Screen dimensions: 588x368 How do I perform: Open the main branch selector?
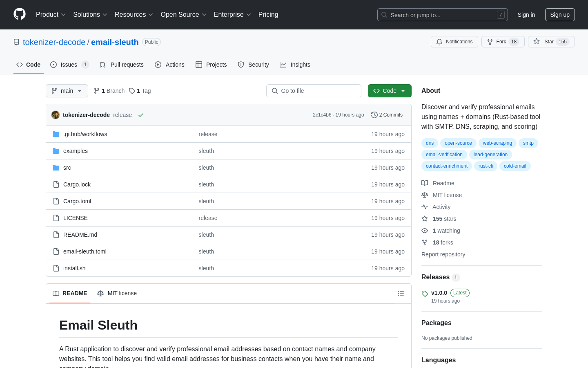point(67,91)
